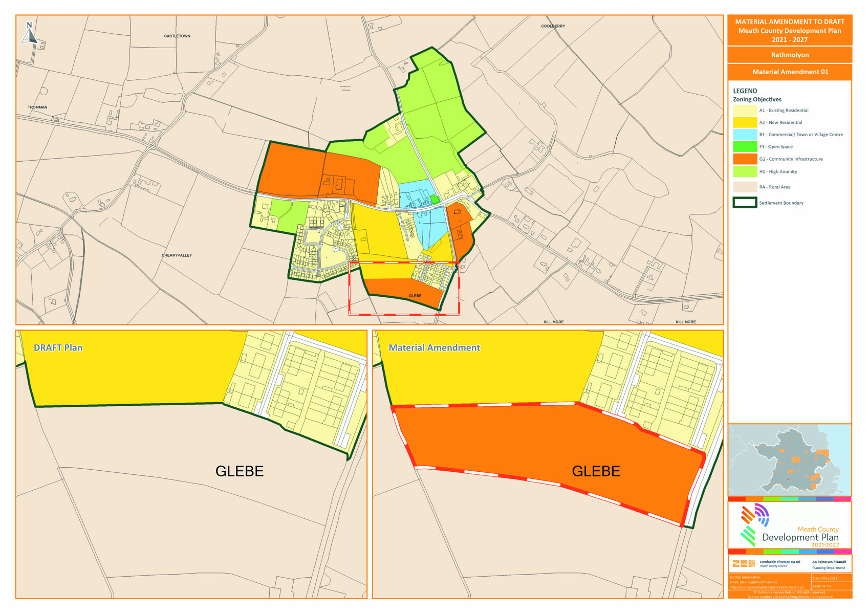Select the H1 High Amenity legend swatch

pos(745,171)
